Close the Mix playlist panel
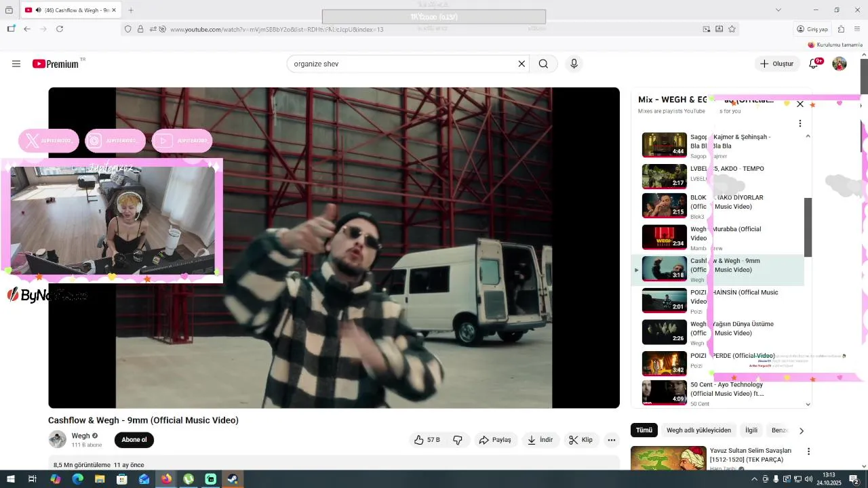 pyautogui.click(x=800, y=104)
